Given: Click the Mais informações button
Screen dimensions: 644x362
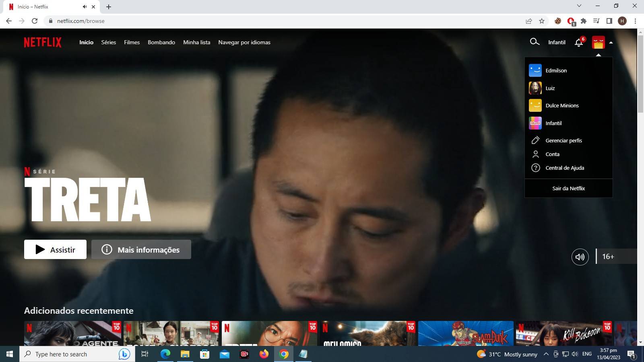Looking at the screenshot, I should coord(141,249).
